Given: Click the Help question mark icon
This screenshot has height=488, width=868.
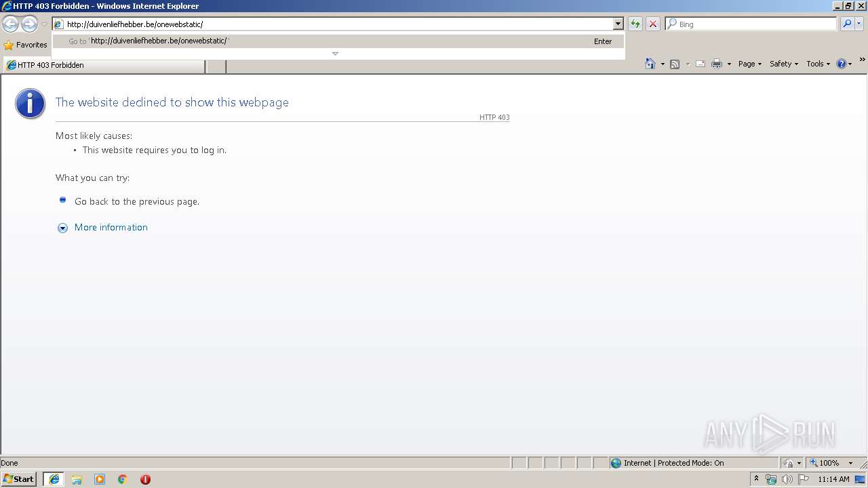Looking at the screenshot, I should tap(842, 64).
